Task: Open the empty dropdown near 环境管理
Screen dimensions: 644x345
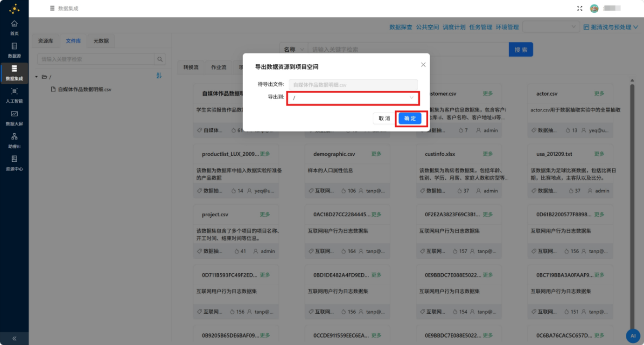Action: point(551,27)
